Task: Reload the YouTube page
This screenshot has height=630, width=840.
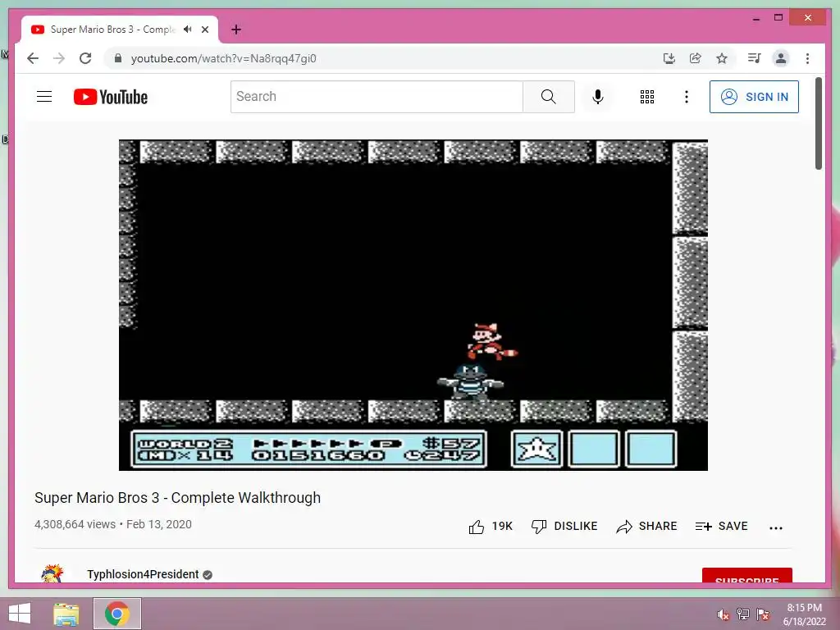Action: point(85,58)
